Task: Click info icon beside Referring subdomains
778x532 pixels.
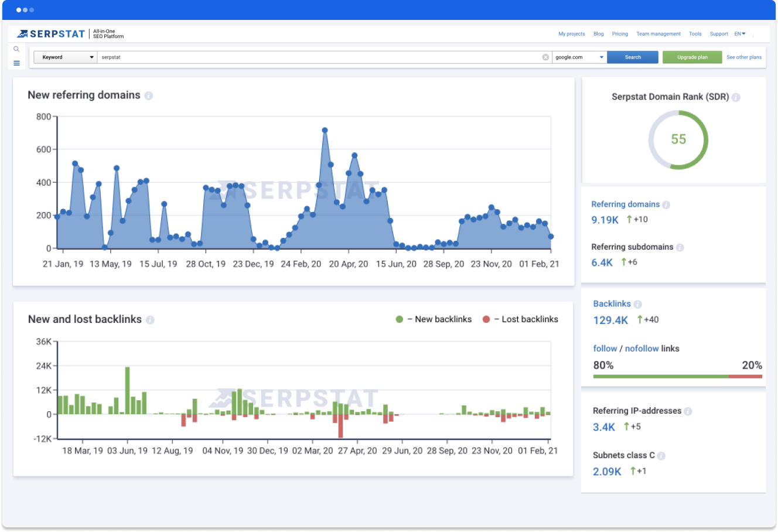Action: 680,247
